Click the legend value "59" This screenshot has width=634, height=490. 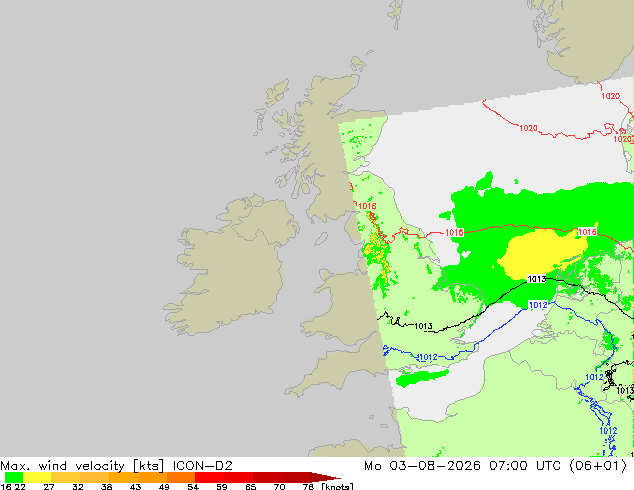tap(222, 487)
